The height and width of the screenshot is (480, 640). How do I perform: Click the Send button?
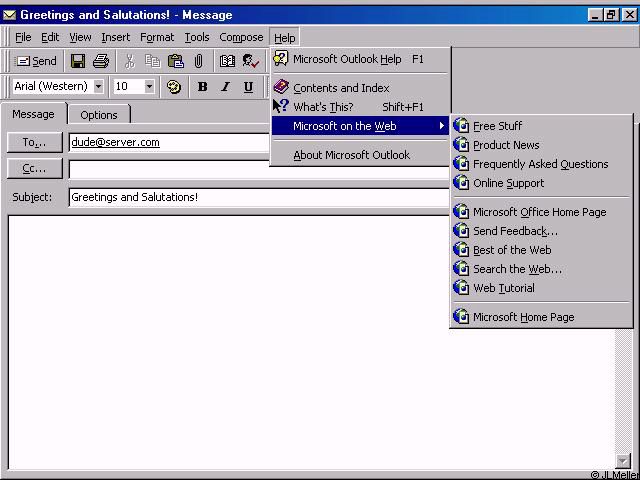(37, 62)
